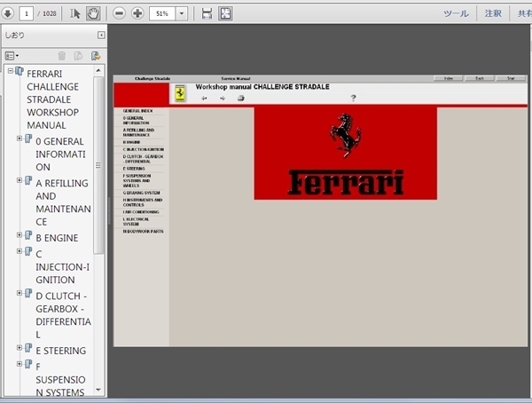The image size is (532, 403).
Task: Select the A REFILLING AND MAINTENANCE bookmark text
Action: point(64,202)
